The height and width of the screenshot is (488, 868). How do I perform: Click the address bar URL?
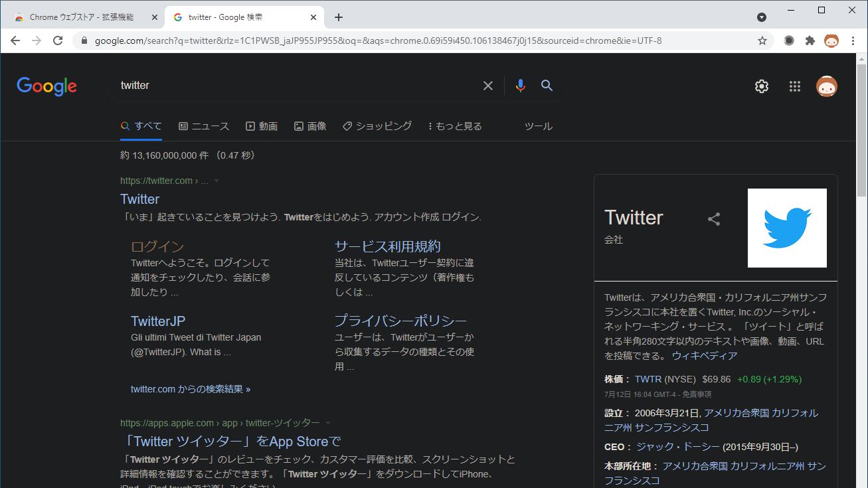click(378, 41)
